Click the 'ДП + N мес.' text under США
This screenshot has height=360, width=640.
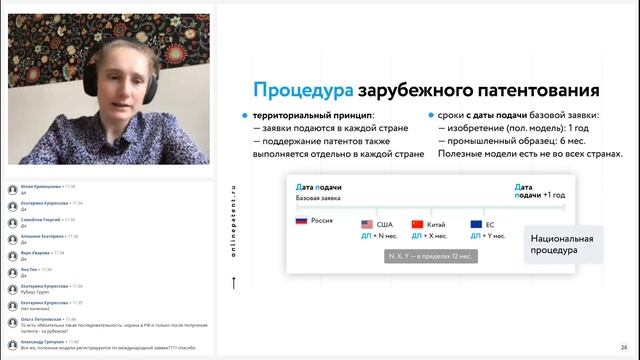coord(379,236)
